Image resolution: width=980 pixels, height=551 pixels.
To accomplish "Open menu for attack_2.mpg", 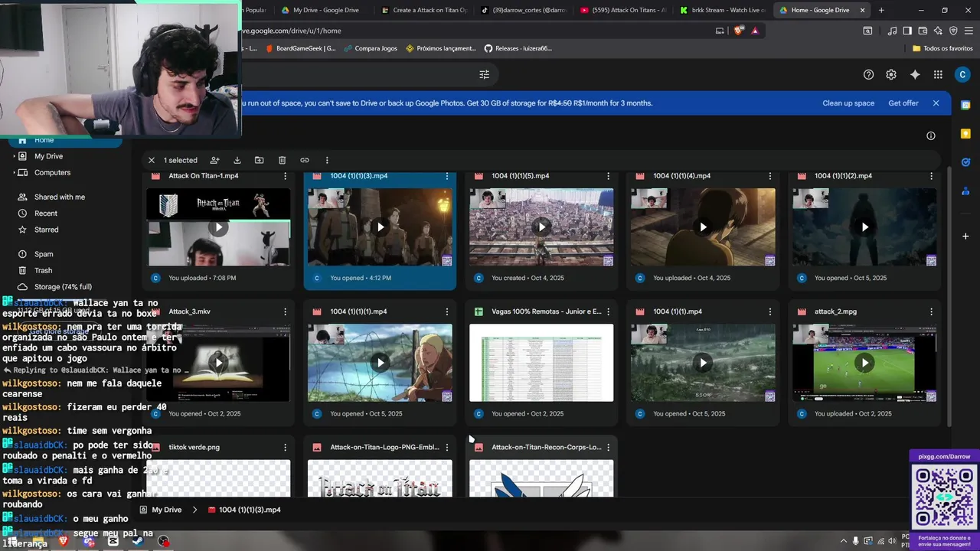I will [932, 311].
